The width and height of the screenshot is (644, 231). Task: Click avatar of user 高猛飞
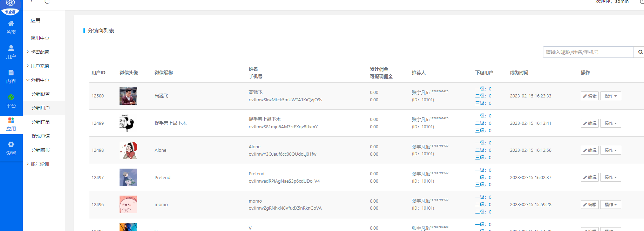click(128, 96)
